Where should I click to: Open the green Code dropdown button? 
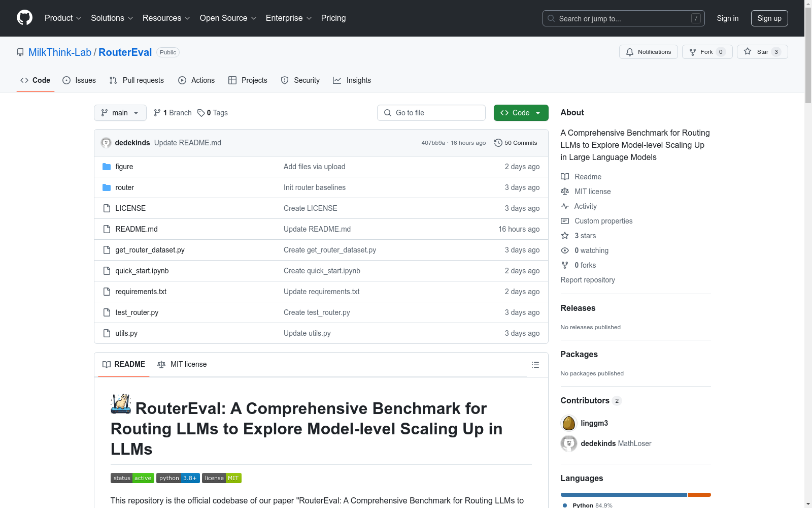tap(521, 113)
